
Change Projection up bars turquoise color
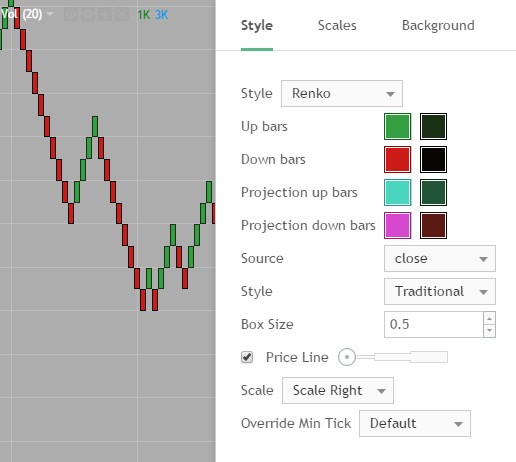click(397, 193)
